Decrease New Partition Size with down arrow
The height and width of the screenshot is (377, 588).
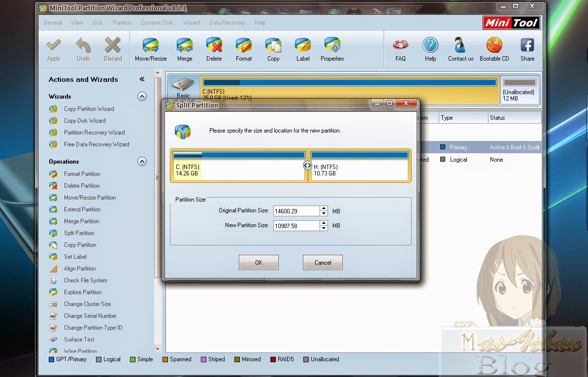pos(324,228)
